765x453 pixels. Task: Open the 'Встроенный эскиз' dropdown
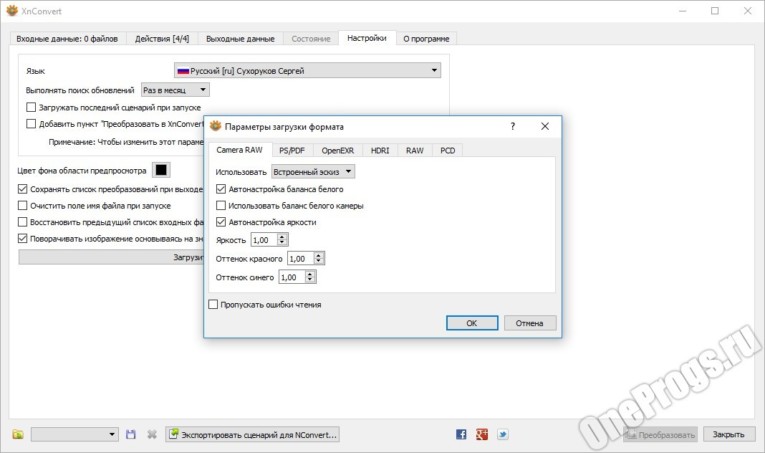(313, 172)
